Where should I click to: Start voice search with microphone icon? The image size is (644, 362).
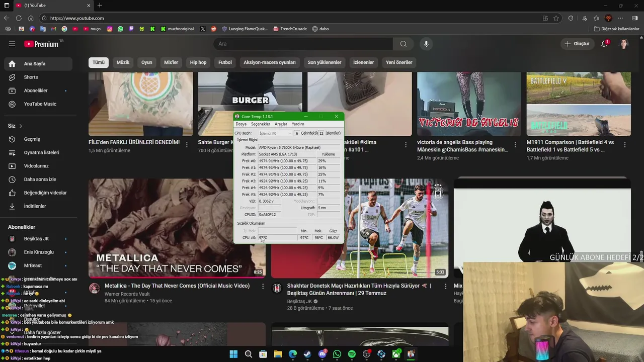click(426, 44)
